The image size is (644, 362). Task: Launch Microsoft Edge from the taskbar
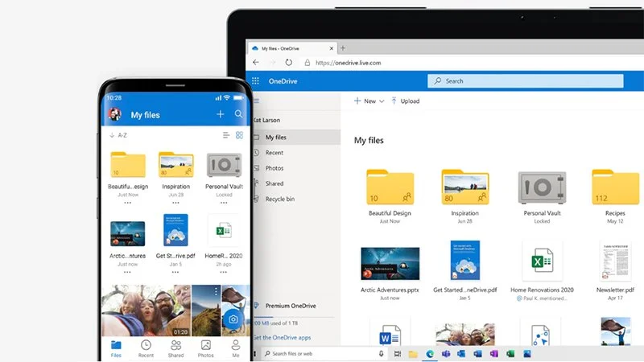tap(430, 353)
